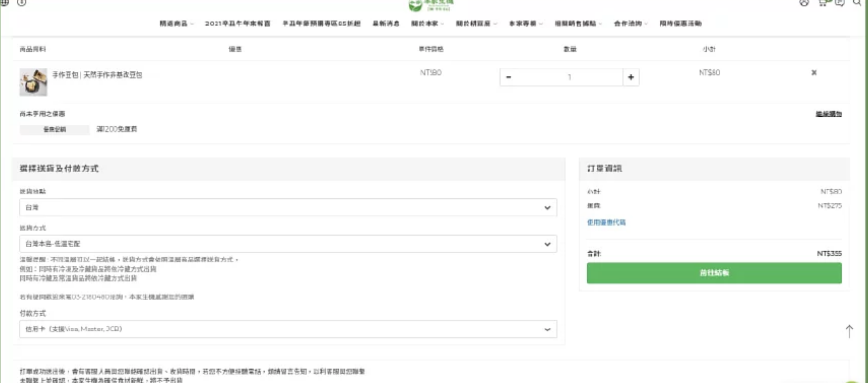868x383 pixels.
Task: Click the 使用優惠代碼 coupon link
Action: [x=606, y=222]
